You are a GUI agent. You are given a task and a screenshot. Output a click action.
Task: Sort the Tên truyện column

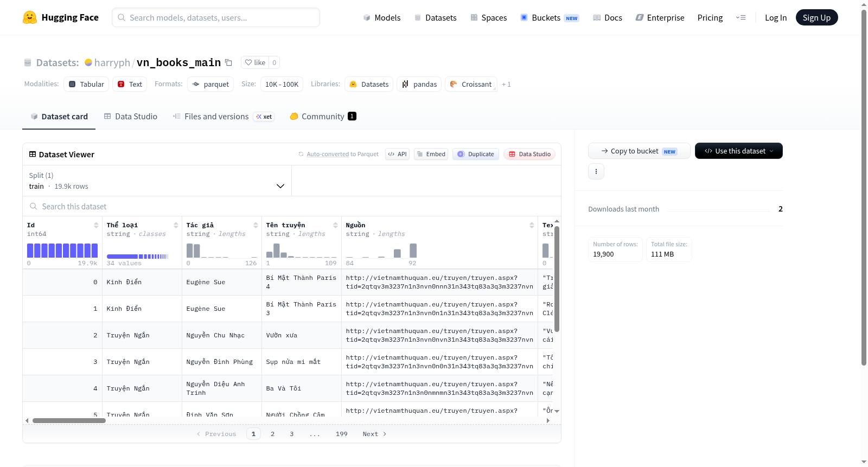pos(335,225)
